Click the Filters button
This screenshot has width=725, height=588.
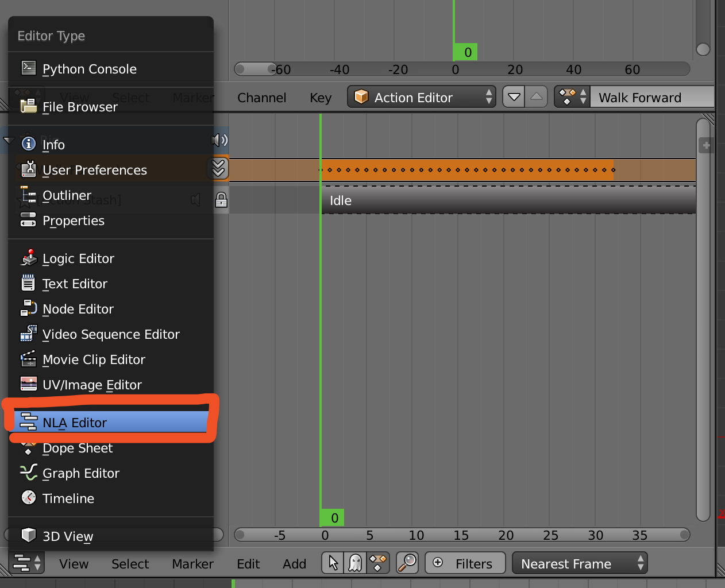tap(465, 563)
